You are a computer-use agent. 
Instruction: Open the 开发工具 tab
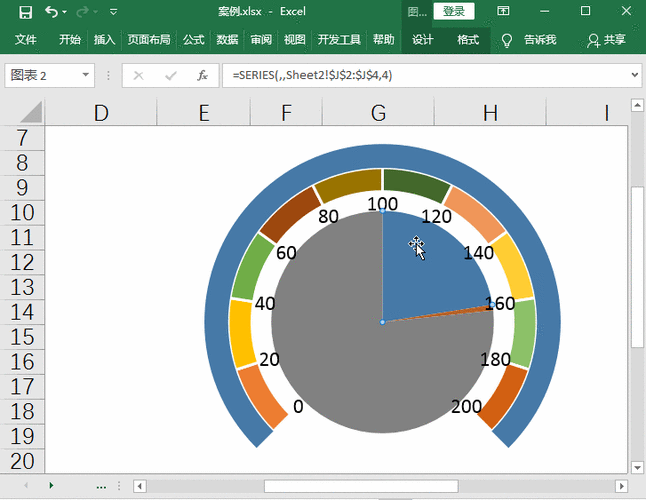pos(339,40)
